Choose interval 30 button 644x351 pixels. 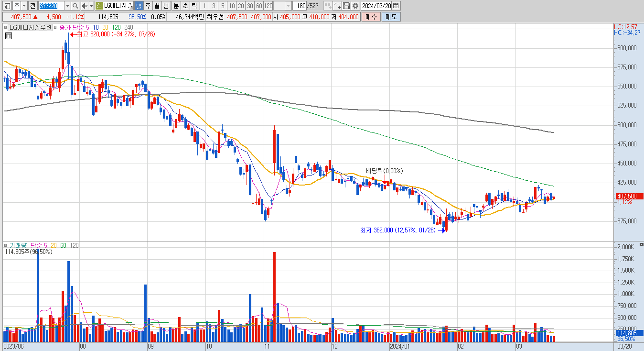pyautogui.click(x=249, y=6)
